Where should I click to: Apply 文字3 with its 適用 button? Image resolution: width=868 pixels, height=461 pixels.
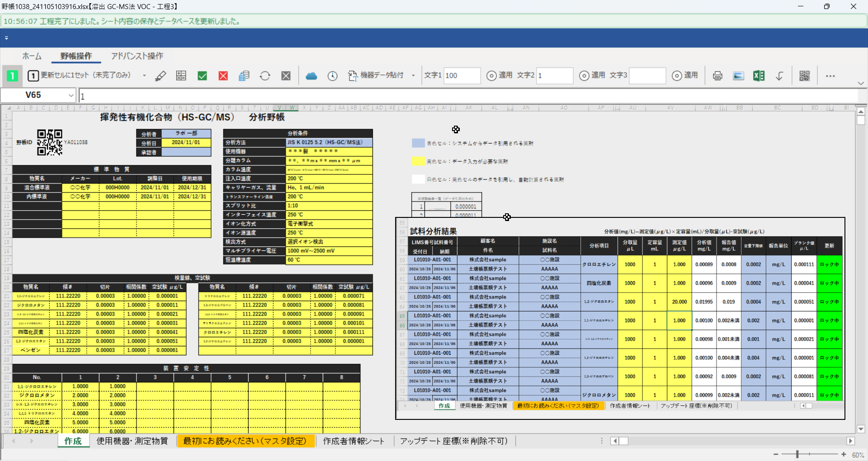point(685,75)
